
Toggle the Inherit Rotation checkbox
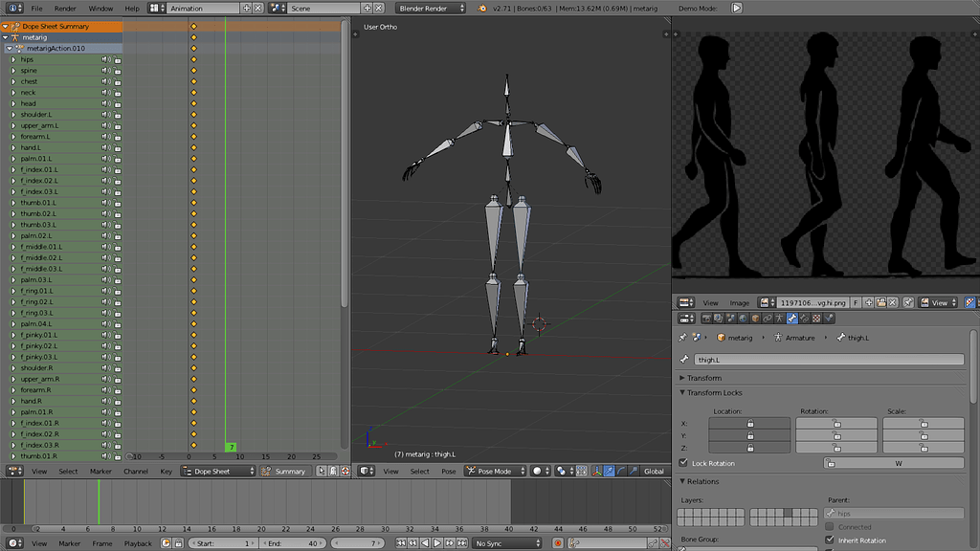coord(830,540)
